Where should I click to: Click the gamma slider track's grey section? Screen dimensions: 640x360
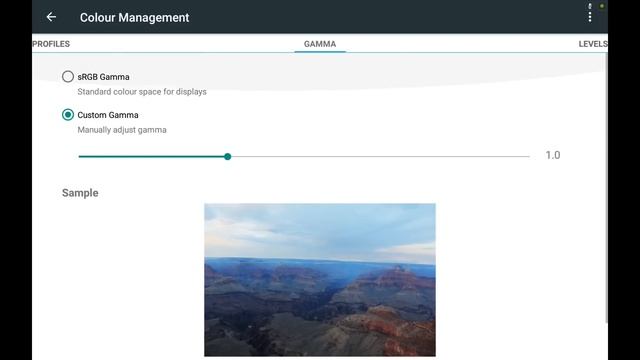380,156
